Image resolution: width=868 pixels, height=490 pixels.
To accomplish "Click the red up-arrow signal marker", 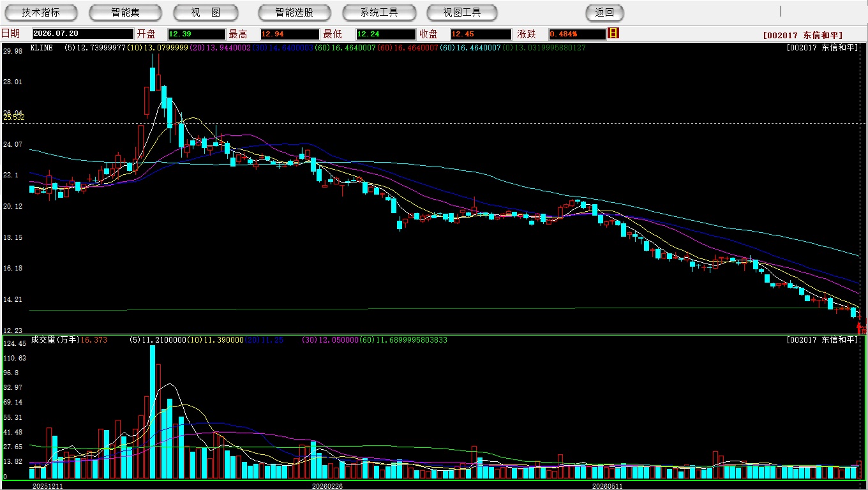I will 859,327.
